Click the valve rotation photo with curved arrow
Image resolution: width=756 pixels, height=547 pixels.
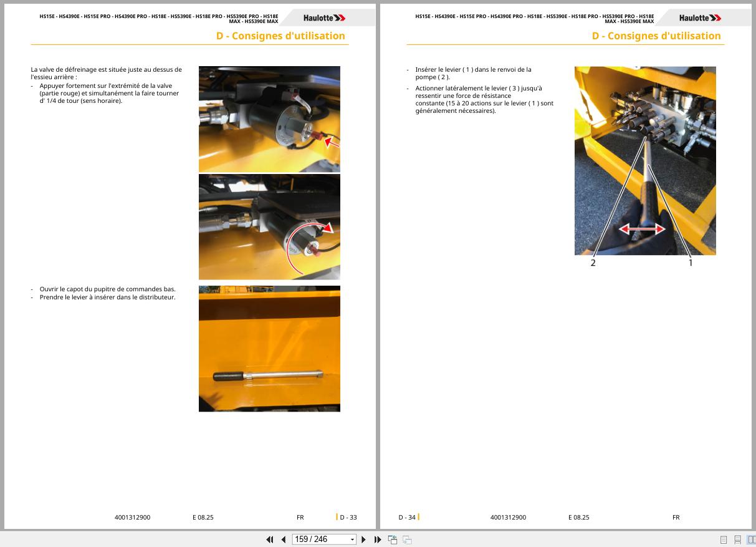click(269, 227)
